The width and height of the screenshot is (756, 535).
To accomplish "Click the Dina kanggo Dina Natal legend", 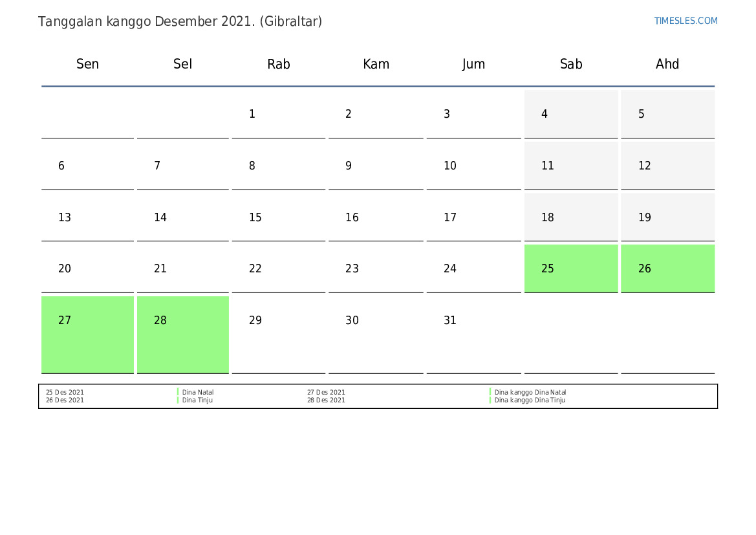I will pos(530,392).
